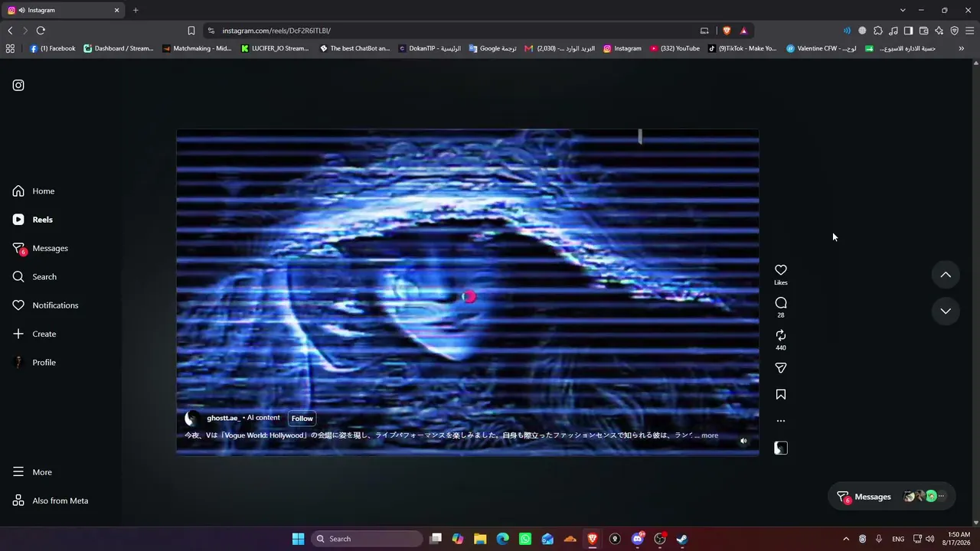This screenshot has width=980, height=551.
Task: Open the Facebook bookmark
Action: [x=53, y=48]
